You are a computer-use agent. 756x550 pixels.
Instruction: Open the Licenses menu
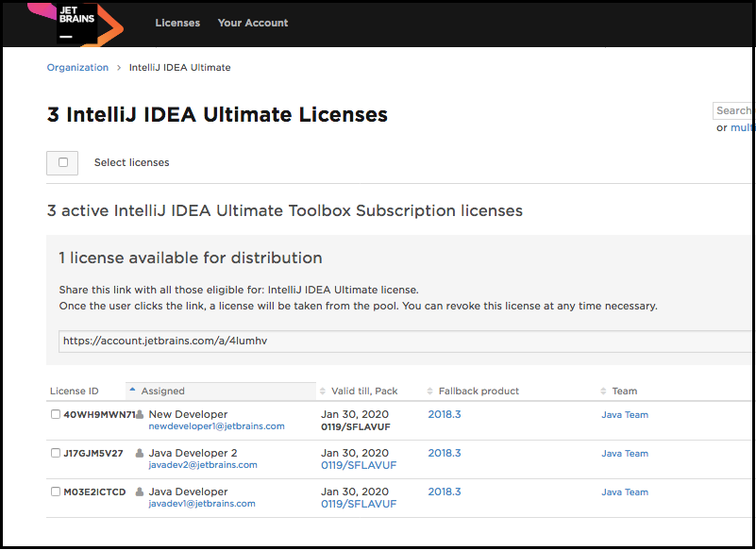point(177,23)
